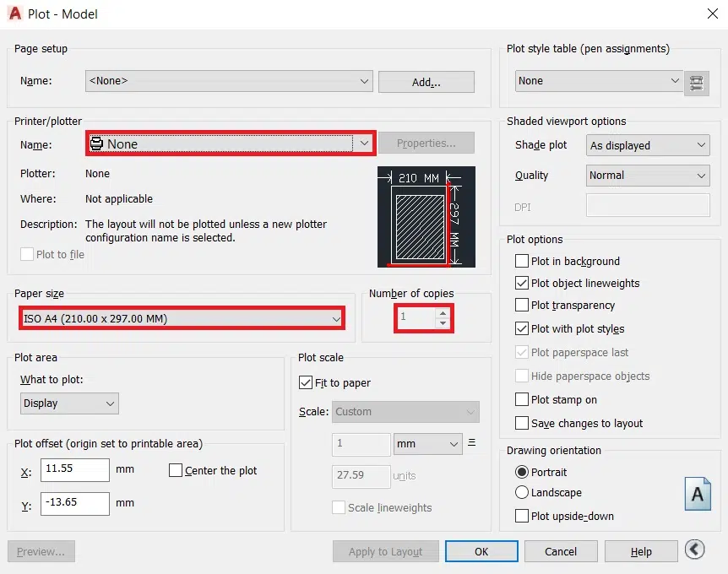Click the AutoCAD logo in title bar

coord(15,14)
